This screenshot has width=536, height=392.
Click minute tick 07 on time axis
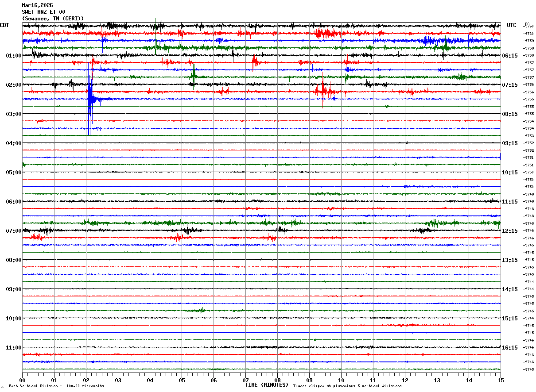click(x=245, y=380)
